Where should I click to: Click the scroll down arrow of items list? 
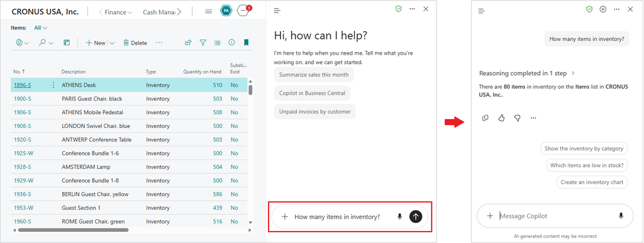click(x=250, y=222)
